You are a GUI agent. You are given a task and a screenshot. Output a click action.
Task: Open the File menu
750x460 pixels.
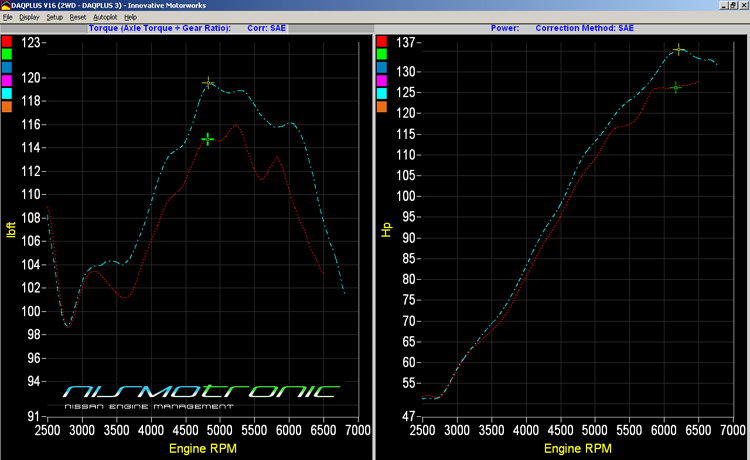8,18
